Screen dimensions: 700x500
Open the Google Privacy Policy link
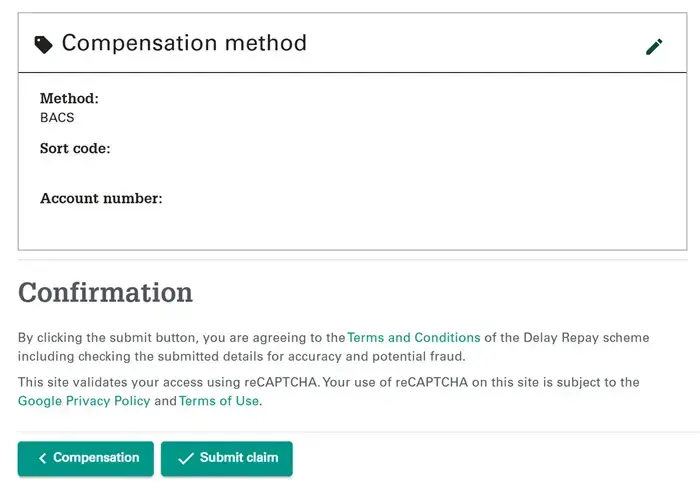click(84, 401)
